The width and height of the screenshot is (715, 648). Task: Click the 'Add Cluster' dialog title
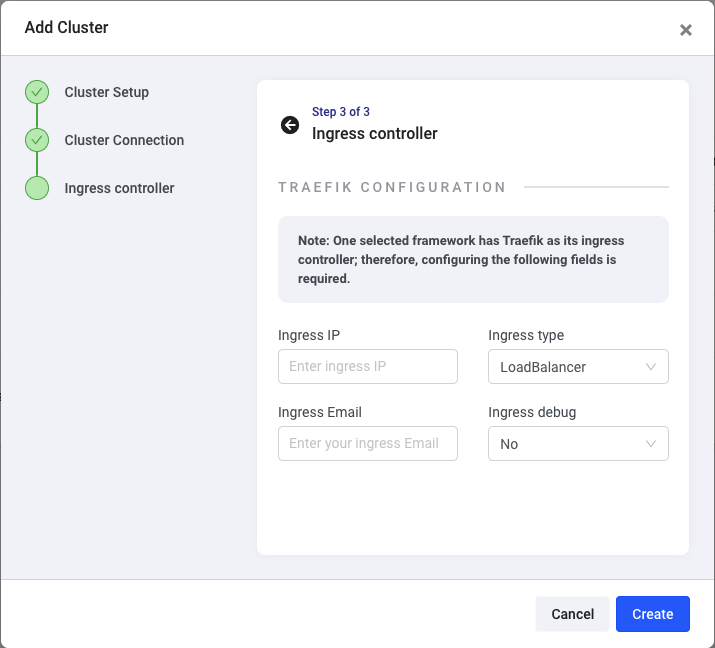67,27
